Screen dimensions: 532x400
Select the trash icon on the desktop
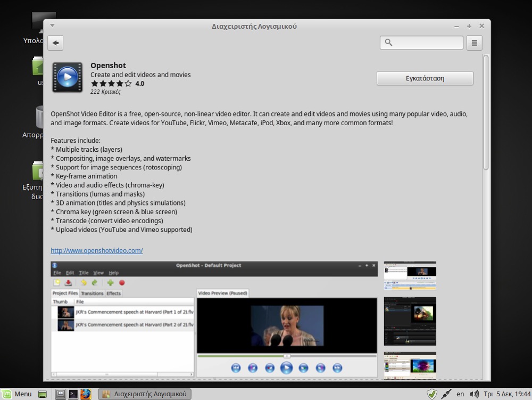[40, 117]
